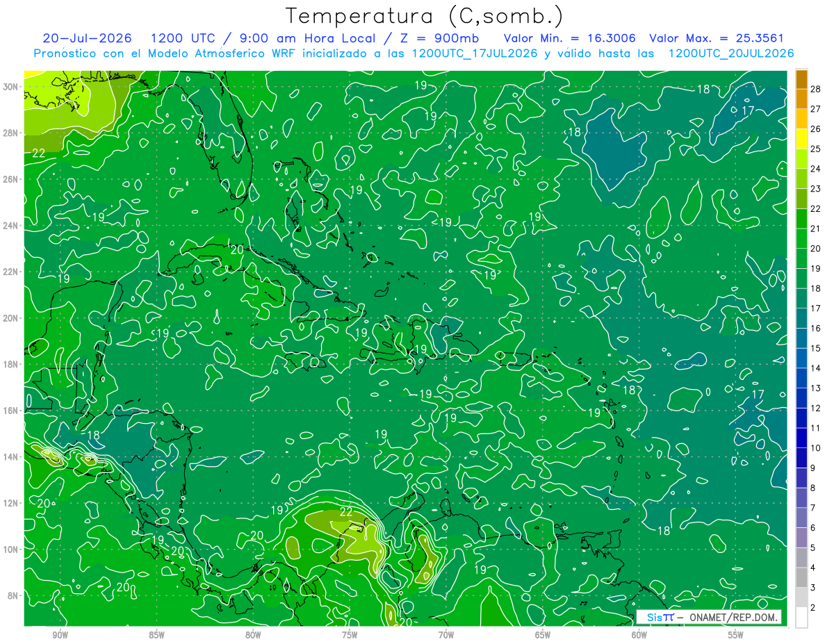Click the '10N' latitude axis label
The image size is (834, 644).
[11, 549]
